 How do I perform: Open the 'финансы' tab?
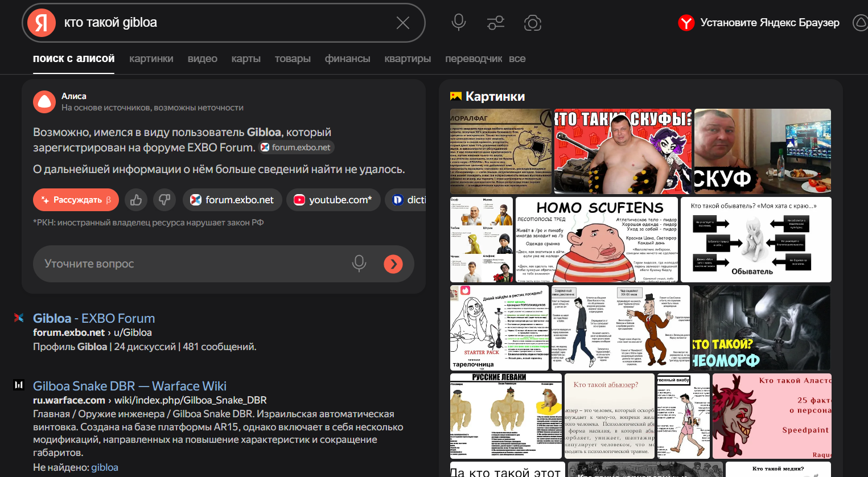[x=347, y=59]
